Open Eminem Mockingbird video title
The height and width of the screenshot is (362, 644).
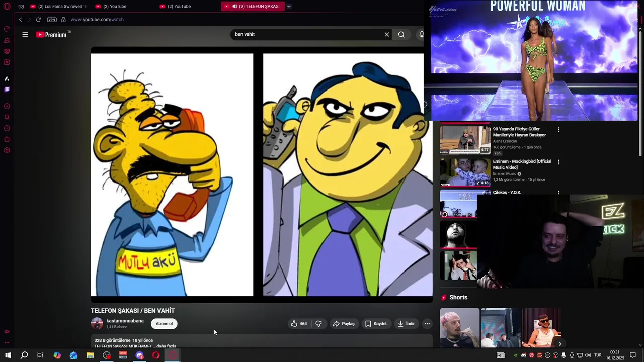coord(522,164)
